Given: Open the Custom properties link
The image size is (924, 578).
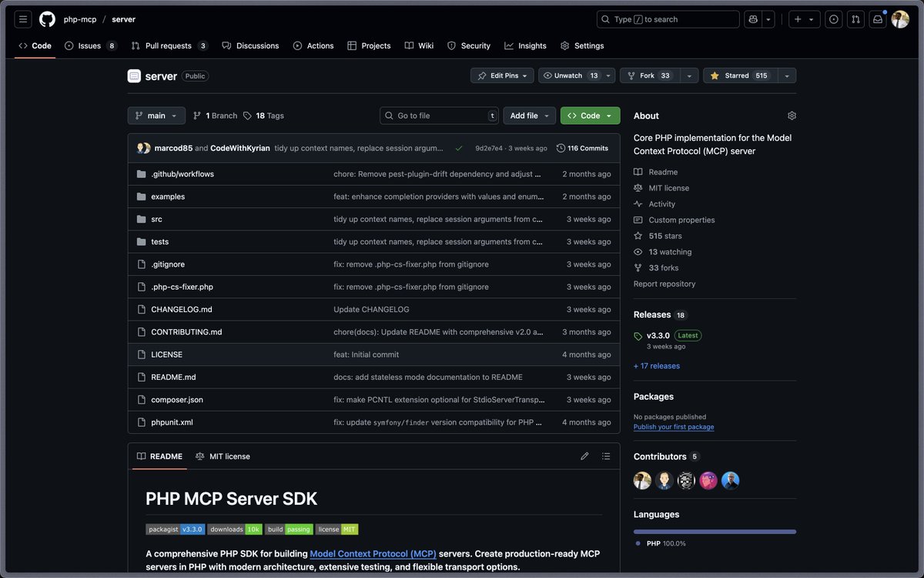Looking at the screenshot, I should 675,220.
